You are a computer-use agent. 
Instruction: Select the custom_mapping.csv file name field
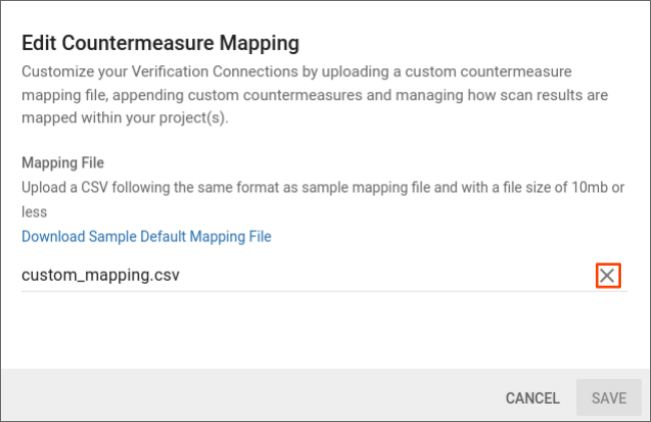(100, 274)
